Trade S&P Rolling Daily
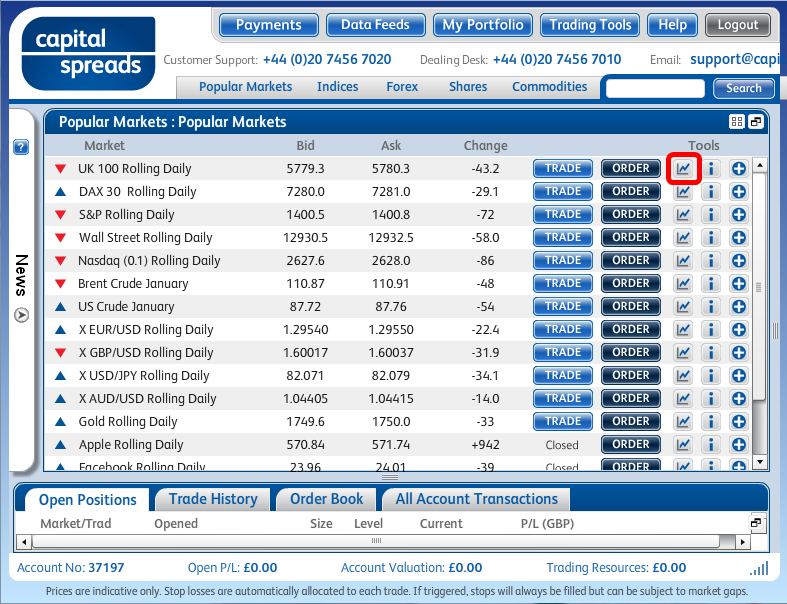Viewport: 787px width, 604px height. coord(563,214)
